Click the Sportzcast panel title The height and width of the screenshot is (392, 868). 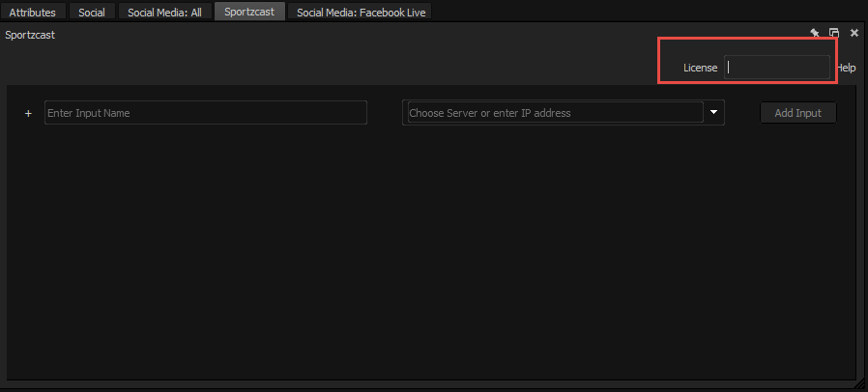tap(30, 34)
